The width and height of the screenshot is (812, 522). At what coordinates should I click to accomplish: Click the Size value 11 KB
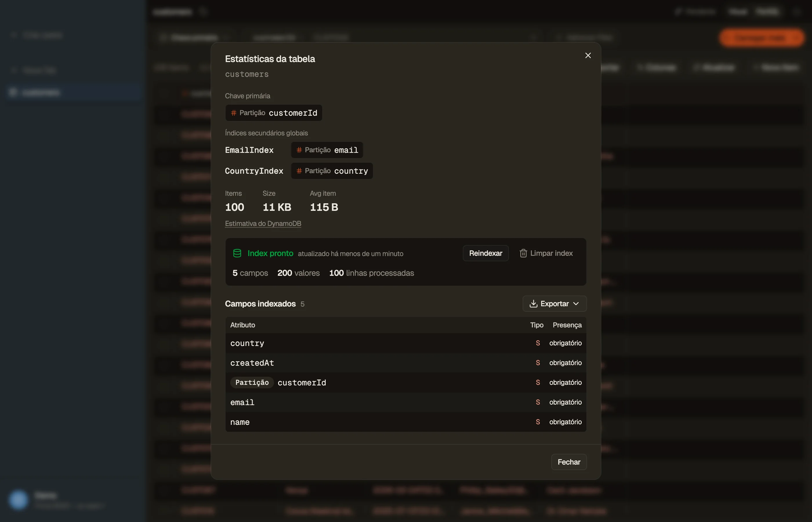pos(277,207)
